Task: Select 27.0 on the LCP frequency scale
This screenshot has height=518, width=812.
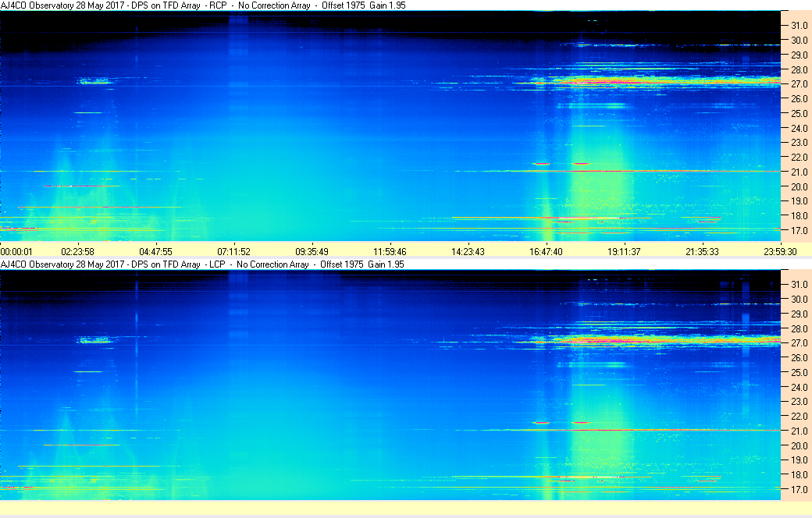Action: pos(799,343)
